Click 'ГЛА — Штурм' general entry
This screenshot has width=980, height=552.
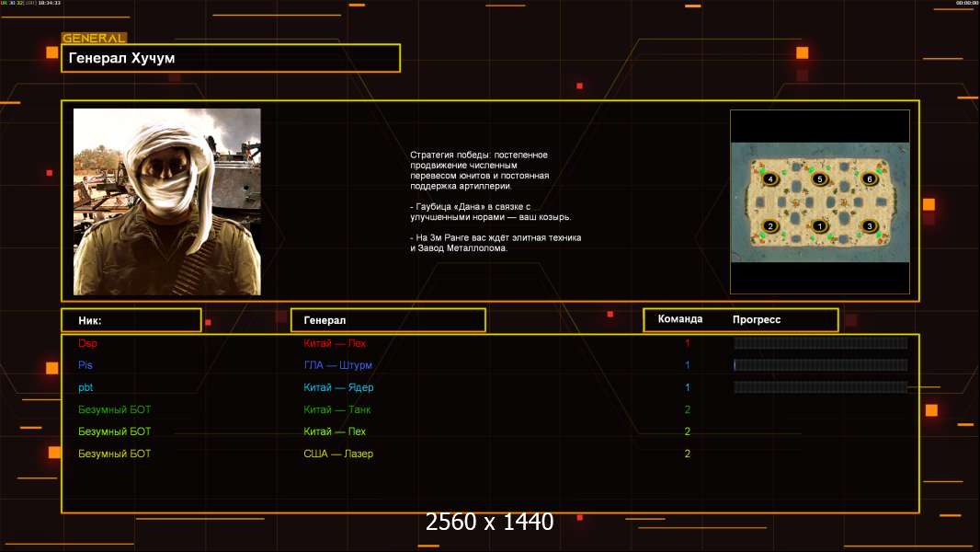tap(337, 365)
